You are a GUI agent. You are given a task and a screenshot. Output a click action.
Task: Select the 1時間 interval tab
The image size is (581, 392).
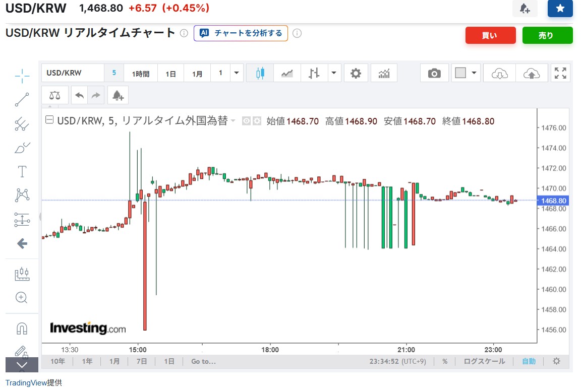click(141, 74)
